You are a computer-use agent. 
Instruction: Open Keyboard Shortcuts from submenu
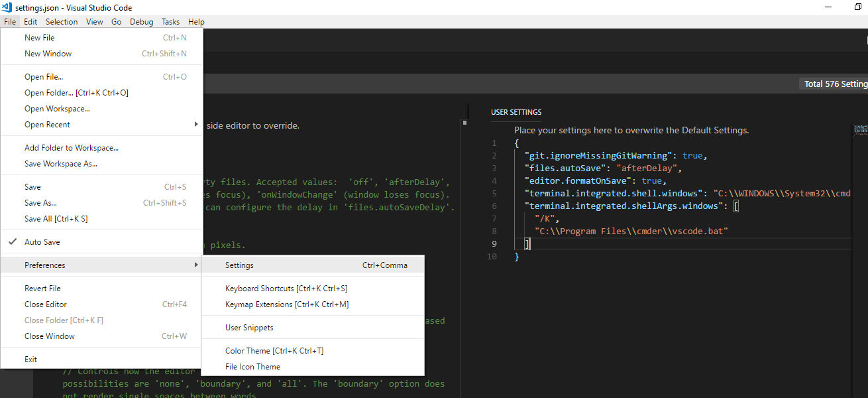click(x=313, y=289)
